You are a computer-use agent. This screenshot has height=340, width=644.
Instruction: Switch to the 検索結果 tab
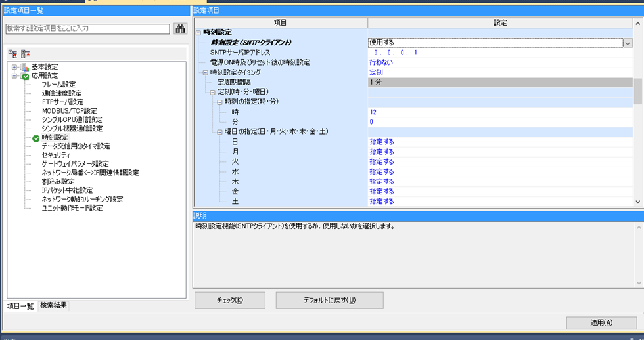[x=53, y=305]
